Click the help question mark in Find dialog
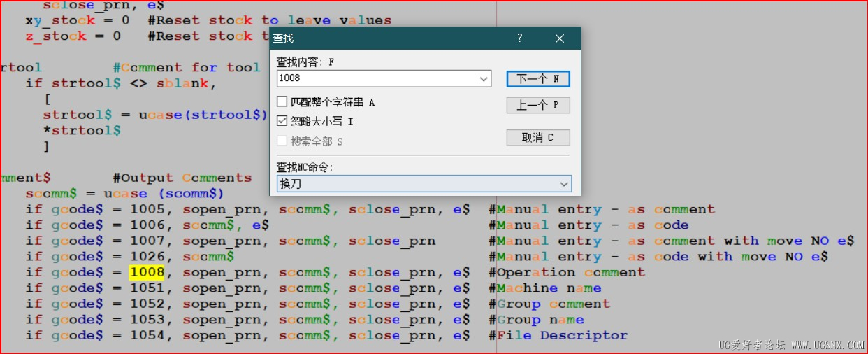This screenshot has height=354, width=868. 519,38
